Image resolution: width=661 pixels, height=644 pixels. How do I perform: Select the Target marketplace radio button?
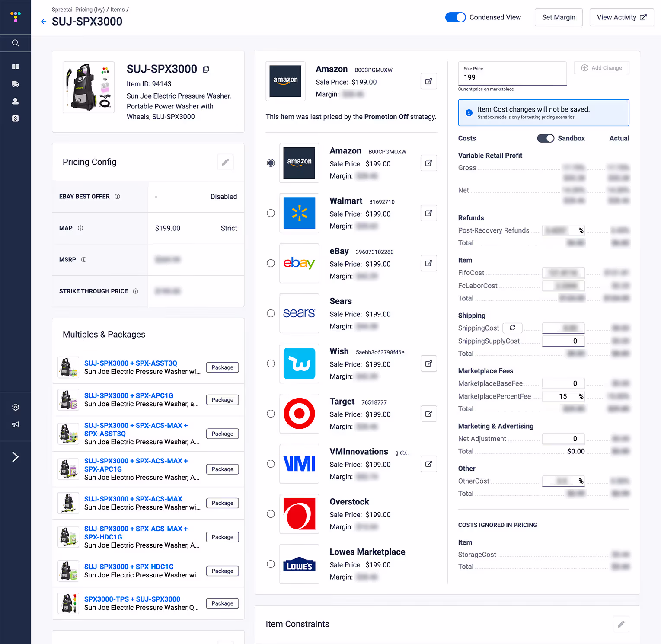pos(271,414)
